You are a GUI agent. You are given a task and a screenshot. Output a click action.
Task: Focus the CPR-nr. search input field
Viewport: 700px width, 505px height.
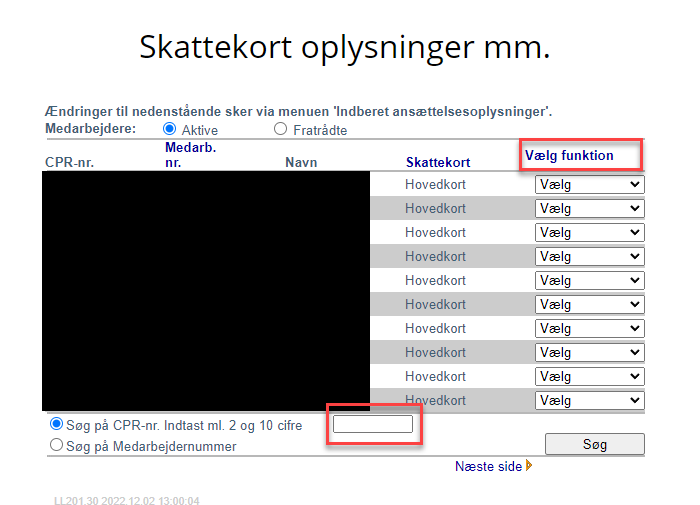[373, 424]
